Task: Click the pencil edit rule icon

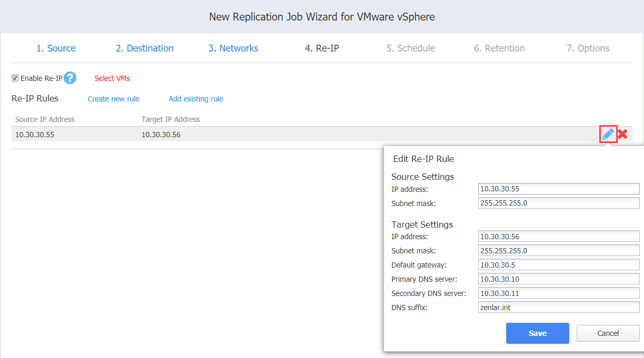Action: click(608, 134)
